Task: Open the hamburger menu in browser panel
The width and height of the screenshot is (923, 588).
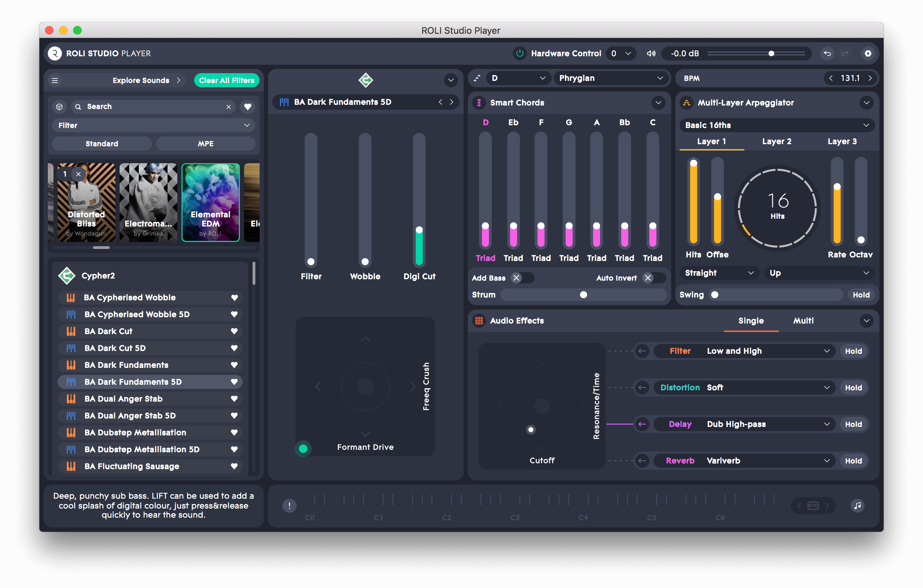Action: (x=55, y=80)
